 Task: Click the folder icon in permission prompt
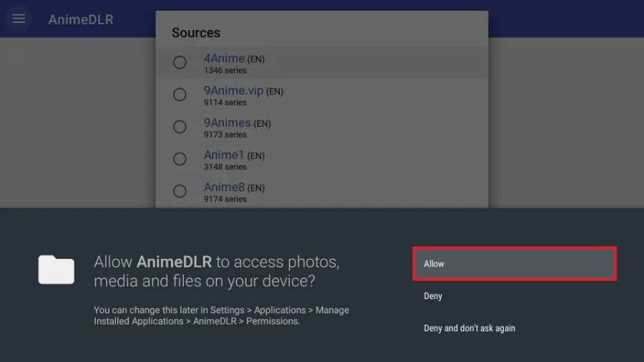tap(57, 270)
